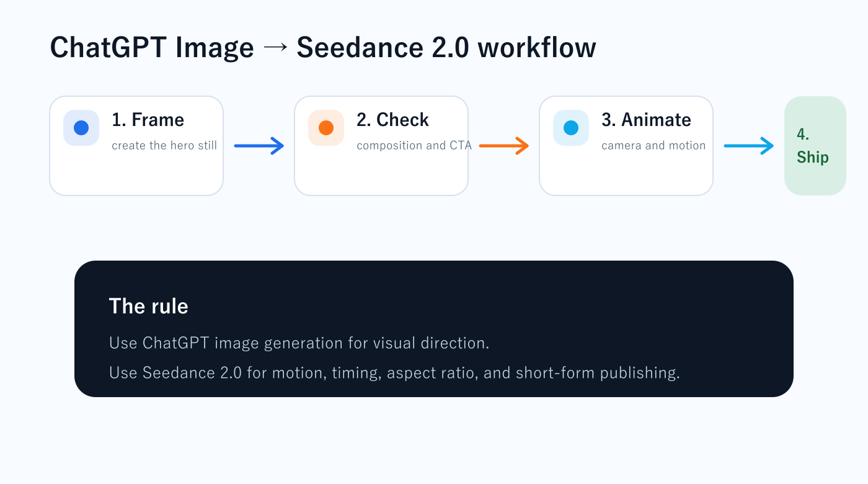This screenshot has height=484, width=868.
Task: Click "The rule" heading in the dark panel
Action: coord(149,306)
